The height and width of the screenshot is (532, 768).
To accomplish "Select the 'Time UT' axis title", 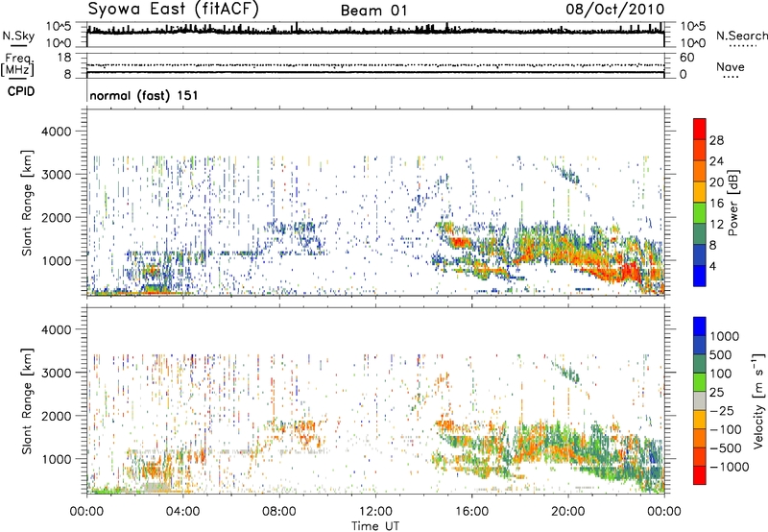I will click(375, 526).
